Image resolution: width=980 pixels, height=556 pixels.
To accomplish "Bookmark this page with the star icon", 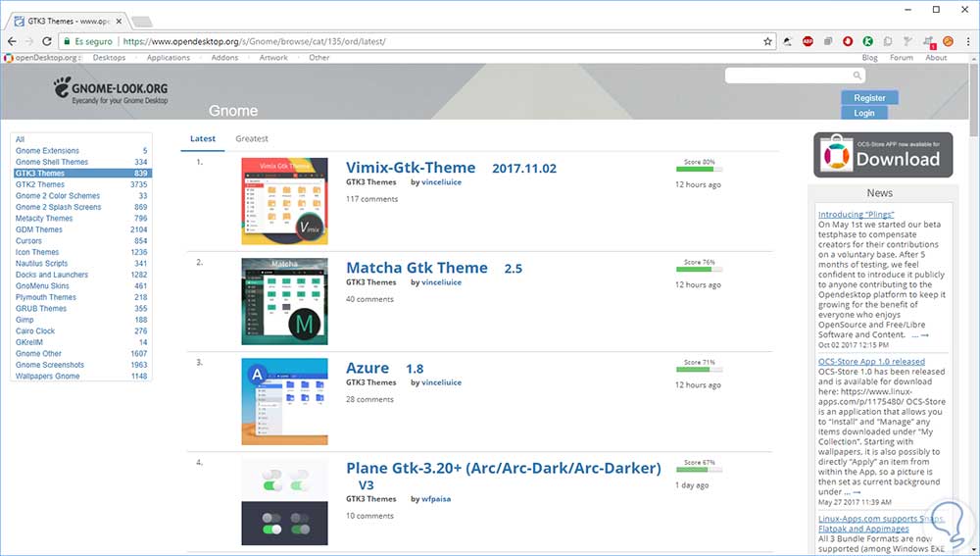I will [x=767, y=41].
